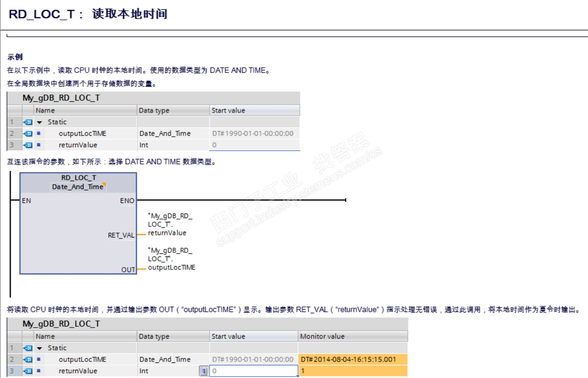Click the OUT parameter label on the block
Viewport: 588px width, 378px height.
pos(128,269)
